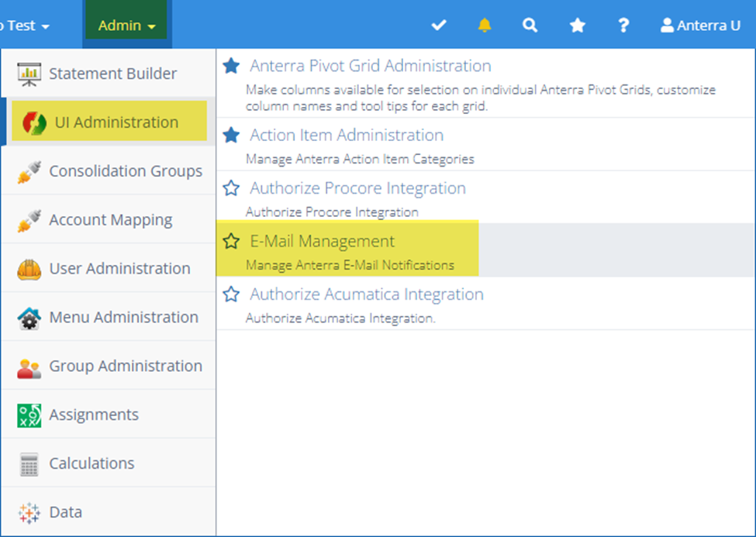
Task: Select Menu Administration menu item
Action: (109, 317)
